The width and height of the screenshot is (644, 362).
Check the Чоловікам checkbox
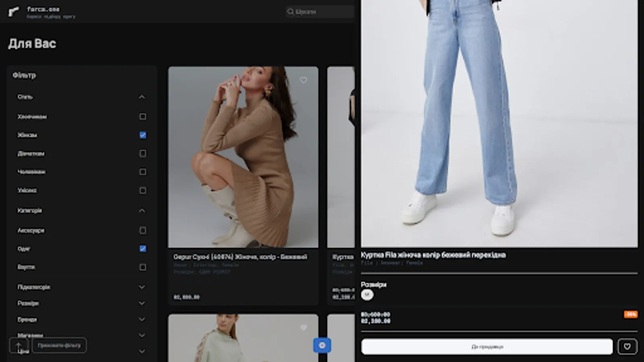click(142, 172)
